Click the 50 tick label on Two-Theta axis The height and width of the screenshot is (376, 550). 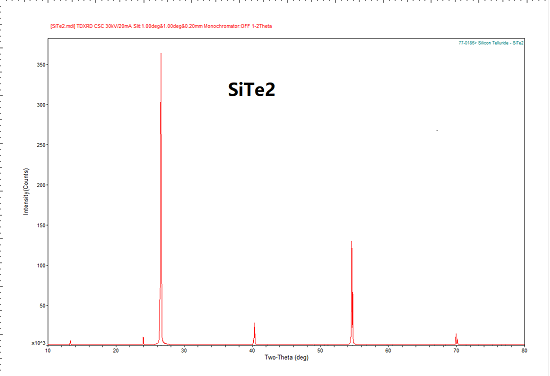point(320,350)
